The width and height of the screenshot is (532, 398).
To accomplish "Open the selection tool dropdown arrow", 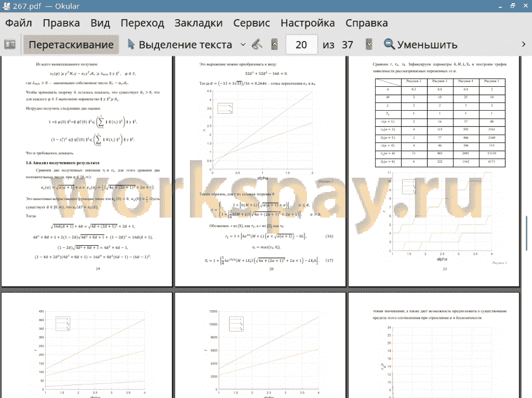I will point(243,45).
